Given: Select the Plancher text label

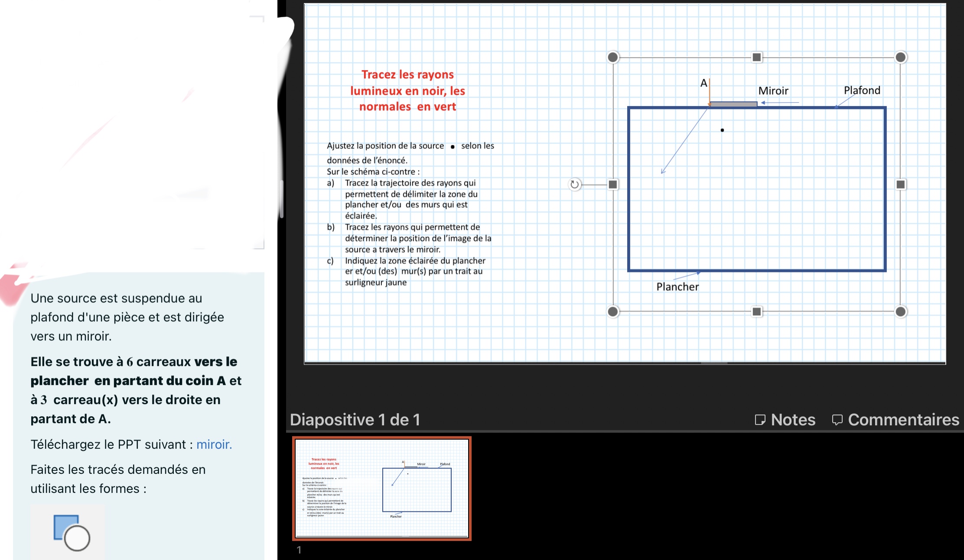Looking at the screenshot, I should [x=677, y=287].
